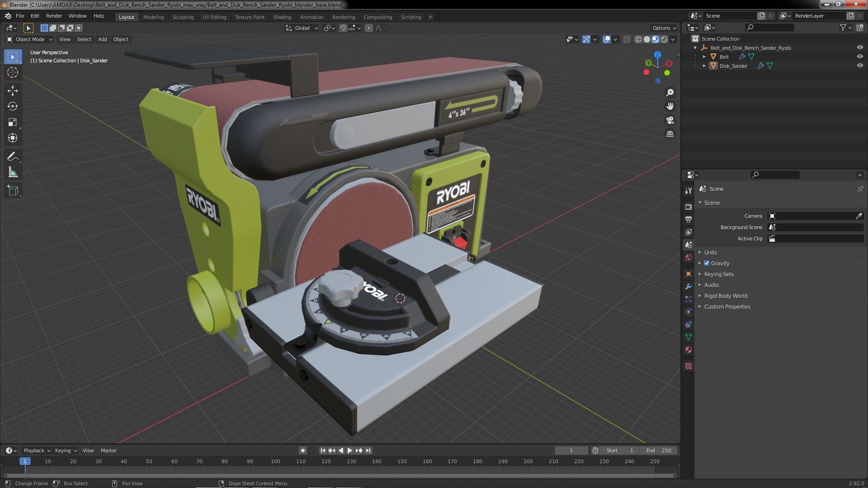Open the Object Data properties tab

tap(688, 337)
